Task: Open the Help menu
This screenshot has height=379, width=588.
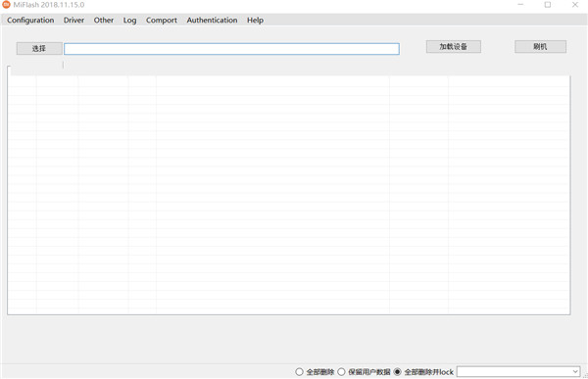Action: coord(255,21)
